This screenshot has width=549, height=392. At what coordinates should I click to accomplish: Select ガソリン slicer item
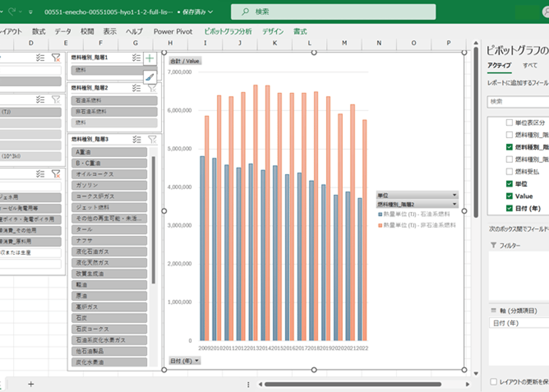pyautogui.click(x=109, y=185)
